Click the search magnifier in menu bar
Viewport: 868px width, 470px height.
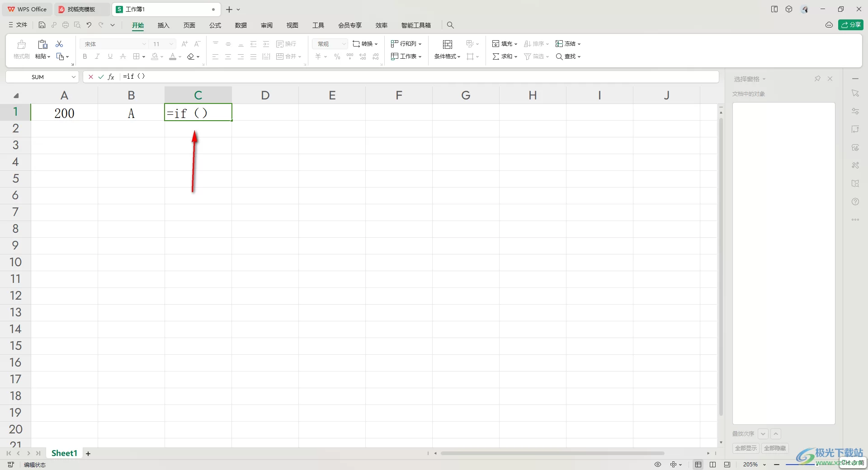tap(450, 25)
